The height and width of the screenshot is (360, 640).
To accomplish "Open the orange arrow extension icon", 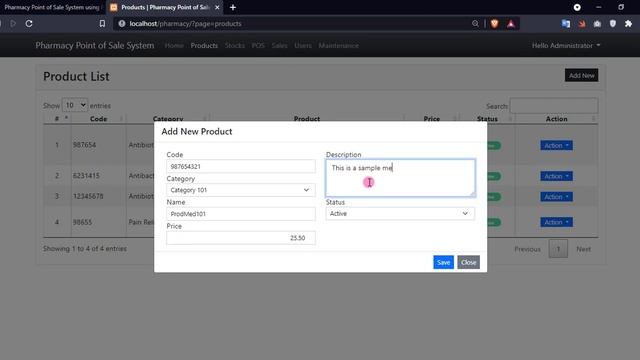I will [582, 24].
